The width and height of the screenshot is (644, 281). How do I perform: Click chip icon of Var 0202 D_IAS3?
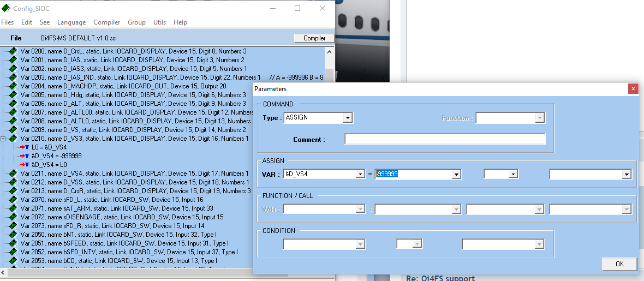(x=14, y=69)
